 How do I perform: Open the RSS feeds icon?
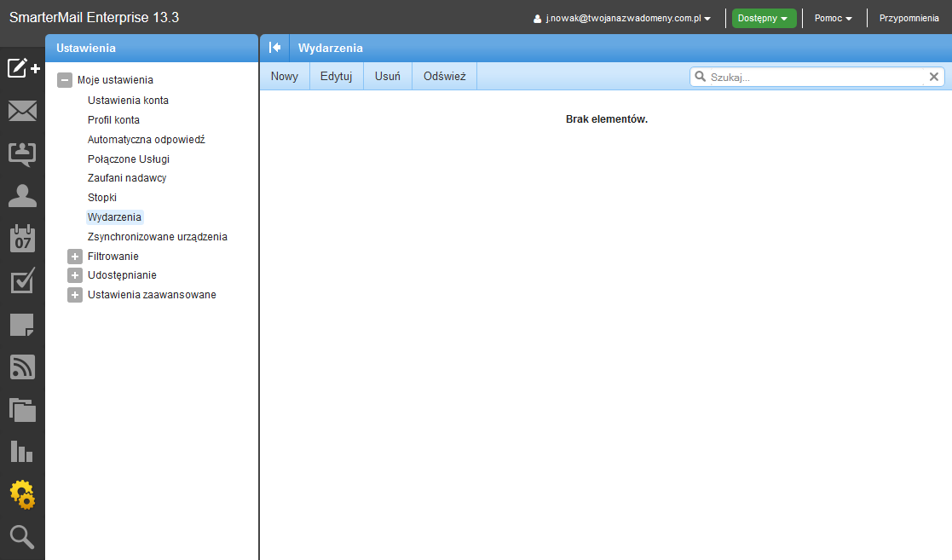tap(22, 367)
